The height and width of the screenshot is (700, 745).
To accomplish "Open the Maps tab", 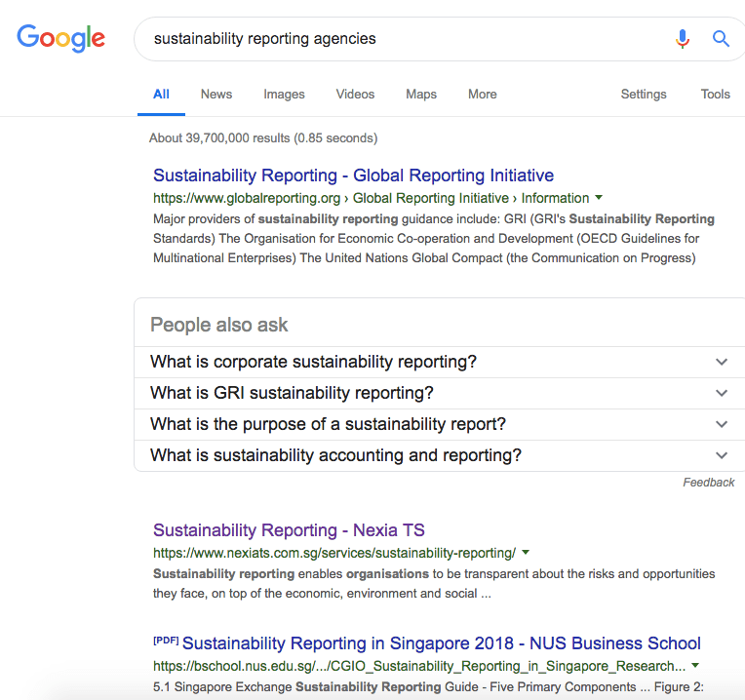I will [421, 94].
